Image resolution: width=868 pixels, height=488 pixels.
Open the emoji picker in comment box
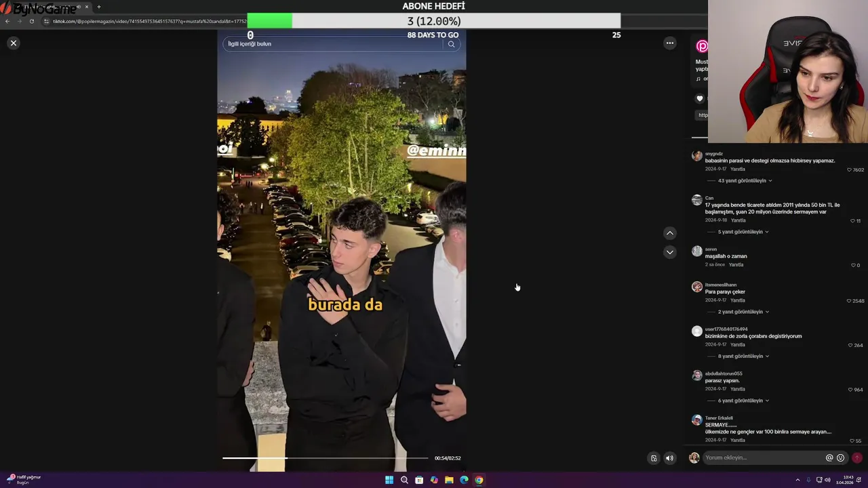(x=840, y=458)
